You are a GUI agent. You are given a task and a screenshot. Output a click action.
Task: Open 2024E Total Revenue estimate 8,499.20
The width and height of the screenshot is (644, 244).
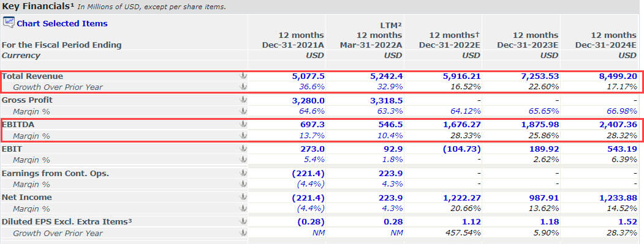(x=618, y=76)
